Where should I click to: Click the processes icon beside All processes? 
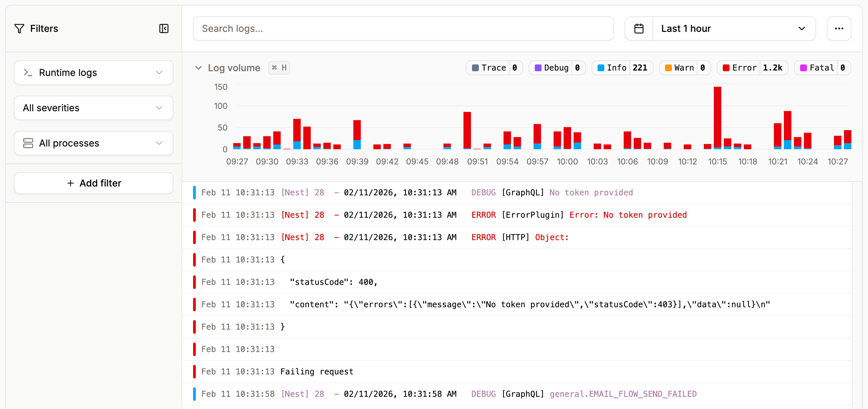[28, 143]
